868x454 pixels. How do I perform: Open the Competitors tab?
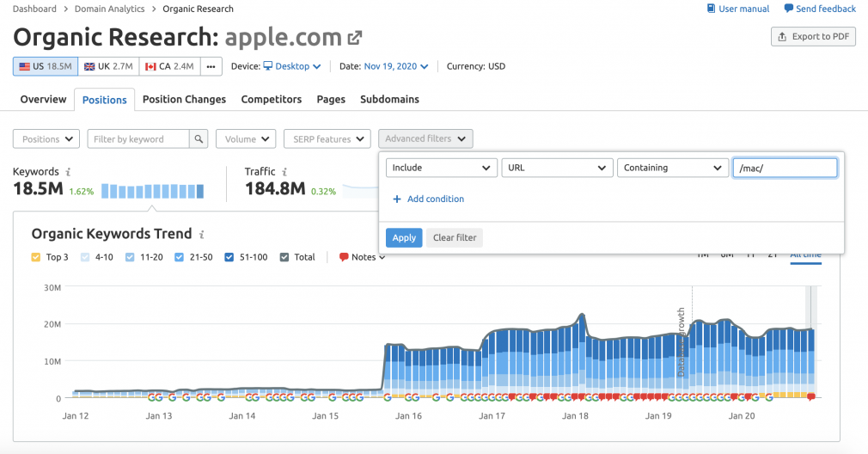point(272,100)
